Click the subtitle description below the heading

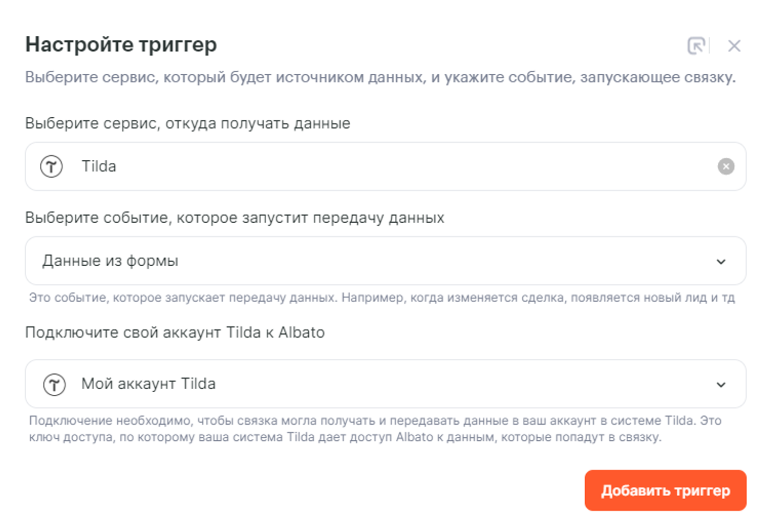(380, 77)
